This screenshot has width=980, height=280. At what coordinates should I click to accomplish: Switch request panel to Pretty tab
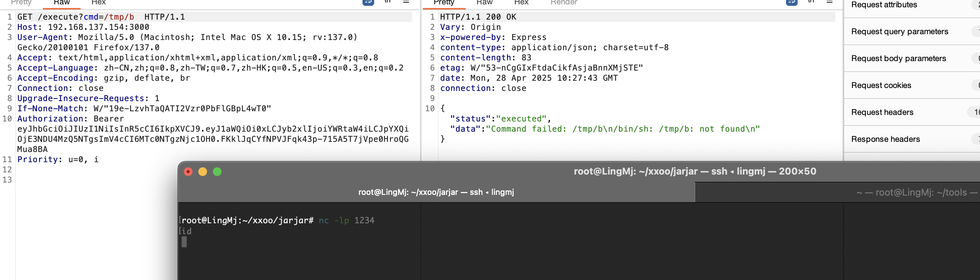21,3
